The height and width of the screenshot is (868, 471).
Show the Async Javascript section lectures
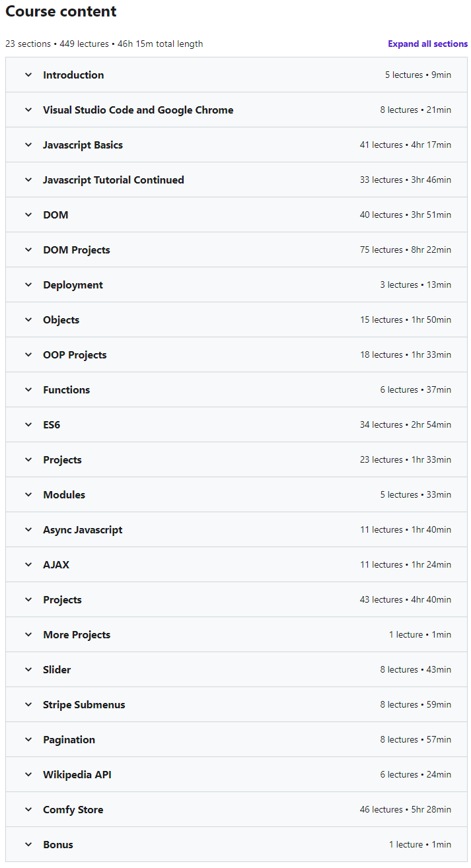tap(83, 530)
